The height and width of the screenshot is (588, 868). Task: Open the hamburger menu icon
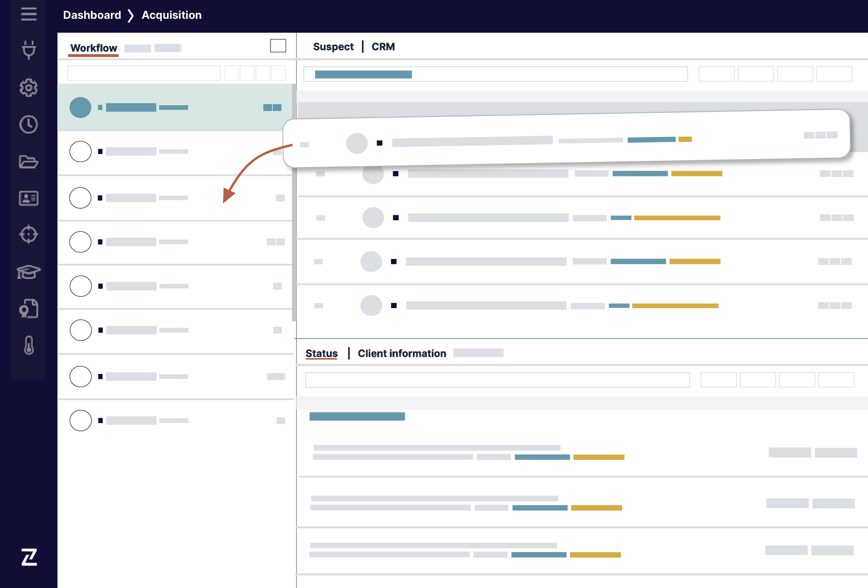tap(29, 14)
